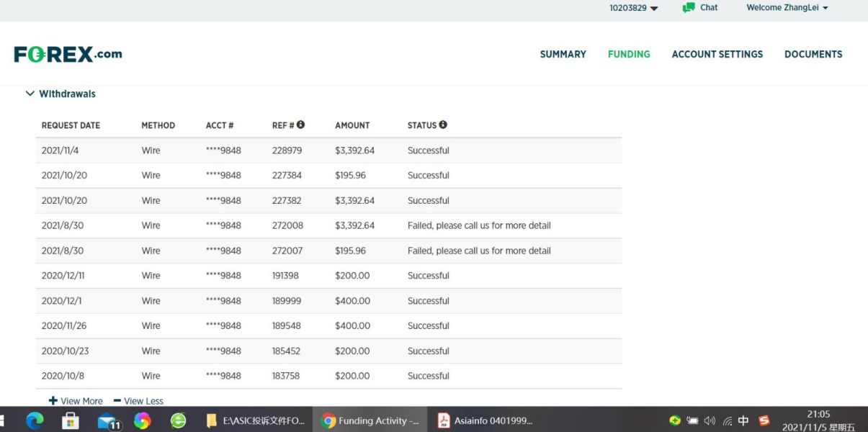Select the withdrawal row with ref 228979
The height and width of the screenshot is (432, 868).
click(328, 150)
